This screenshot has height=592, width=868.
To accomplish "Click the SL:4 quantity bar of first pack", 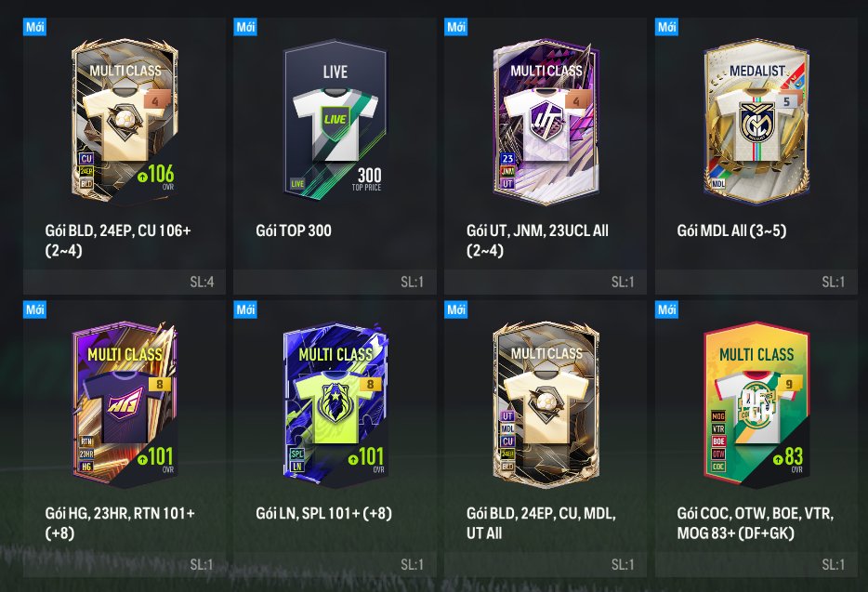I will point(125,282).
